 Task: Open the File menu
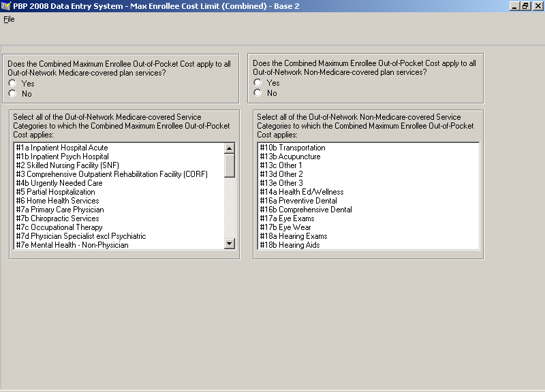[9, 20]
